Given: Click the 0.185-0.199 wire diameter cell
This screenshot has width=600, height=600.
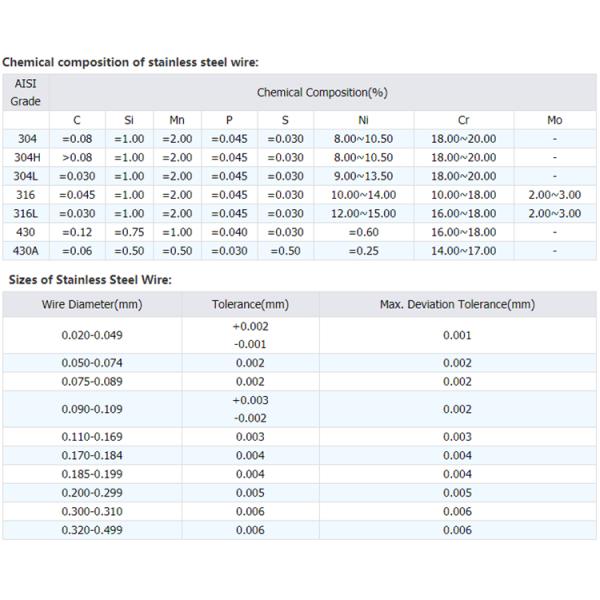Looking at the screenshot, I should tap(91, 474).
